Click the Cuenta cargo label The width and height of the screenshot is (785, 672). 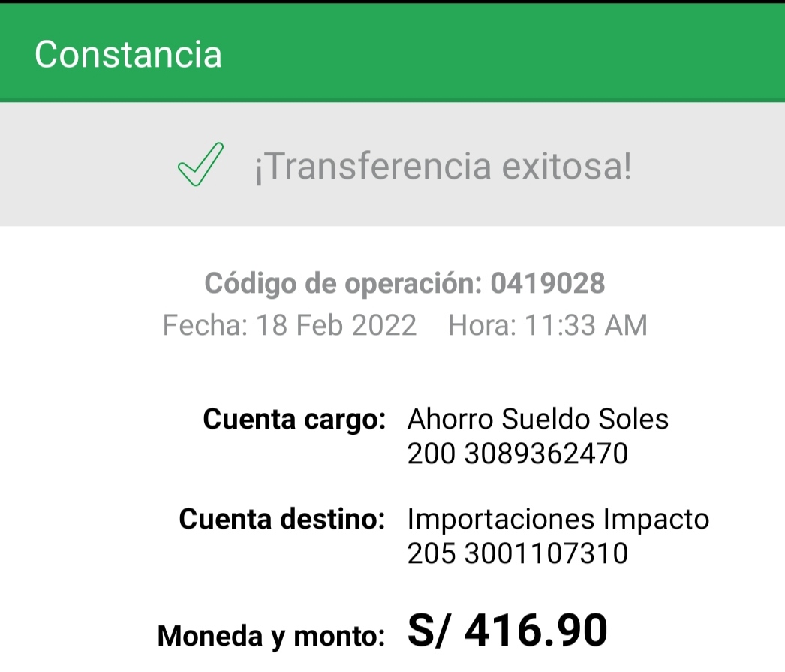[293, 420]
